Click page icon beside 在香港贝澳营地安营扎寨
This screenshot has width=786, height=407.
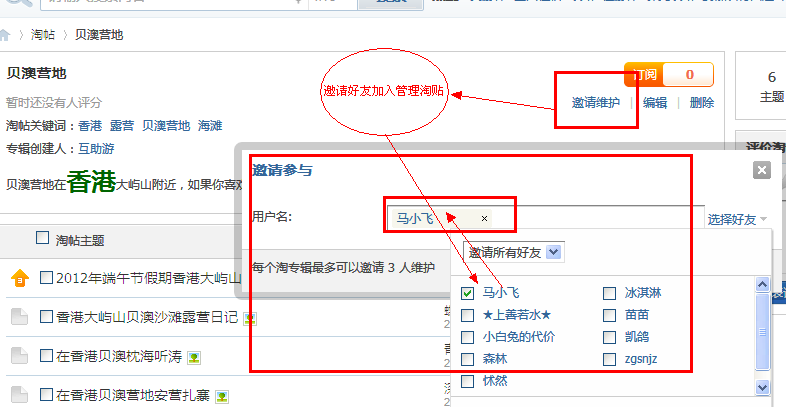19,395
